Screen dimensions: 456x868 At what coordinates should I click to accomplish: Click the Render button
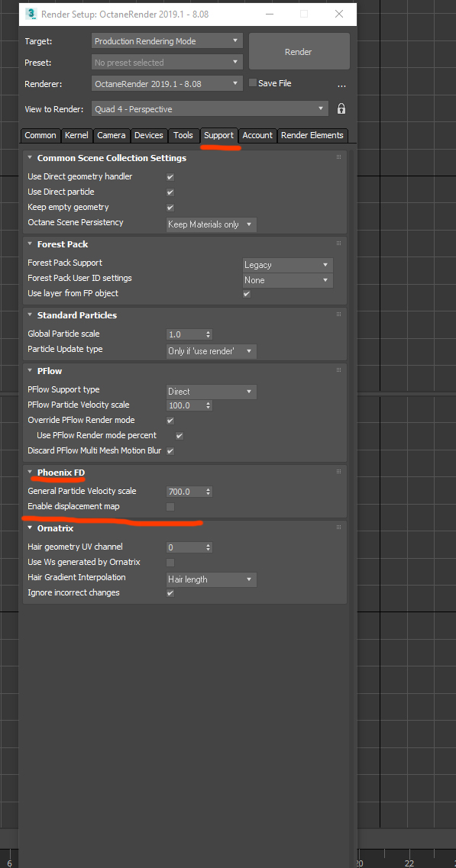tap(299, 51)
